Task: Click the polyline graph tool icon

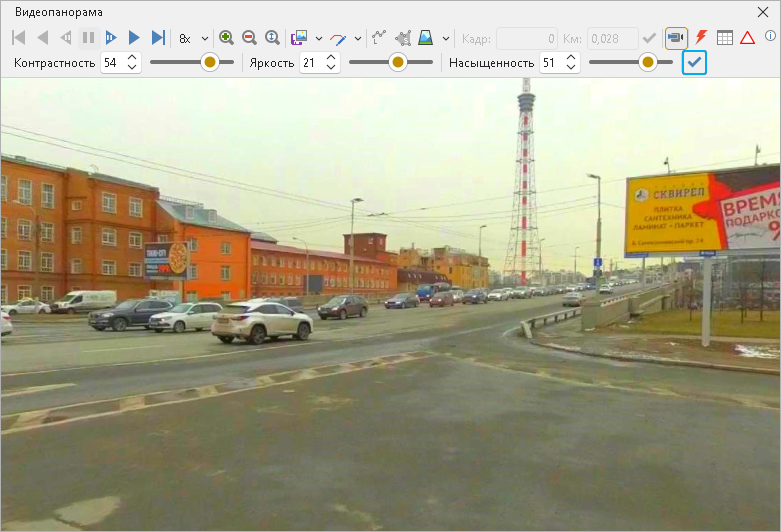Action: 379,38
